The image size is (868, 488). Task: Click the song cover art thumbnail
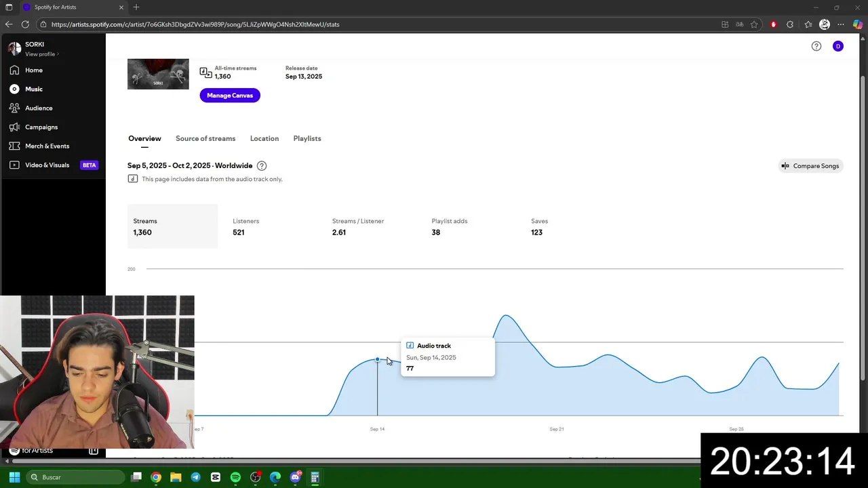pos(158,74)
